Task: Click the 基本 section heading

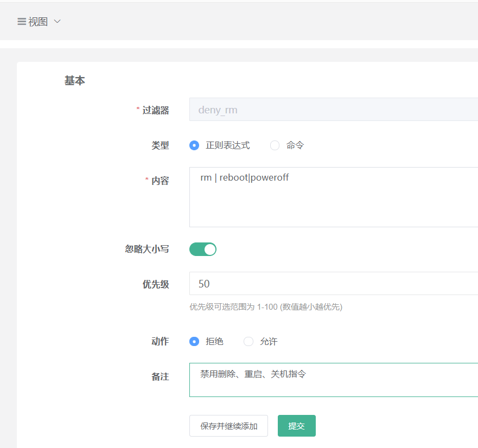Action: point(75,81)
